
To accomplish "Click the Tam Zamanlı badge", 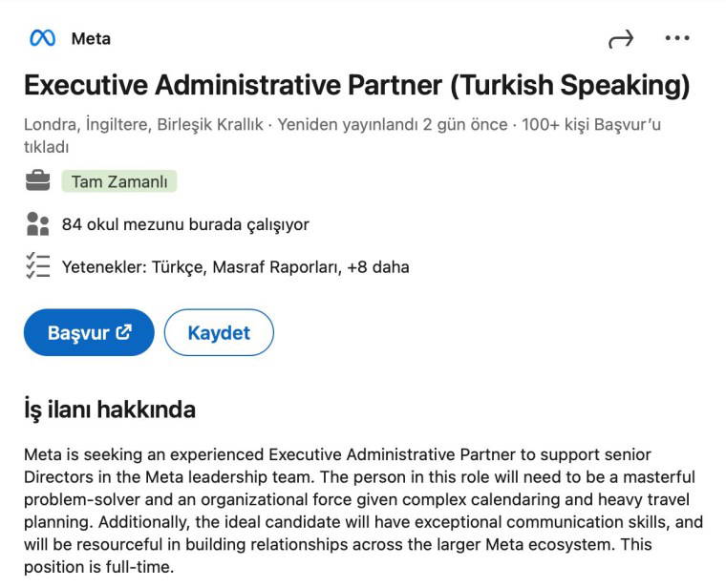I will (x=118, y=181).
